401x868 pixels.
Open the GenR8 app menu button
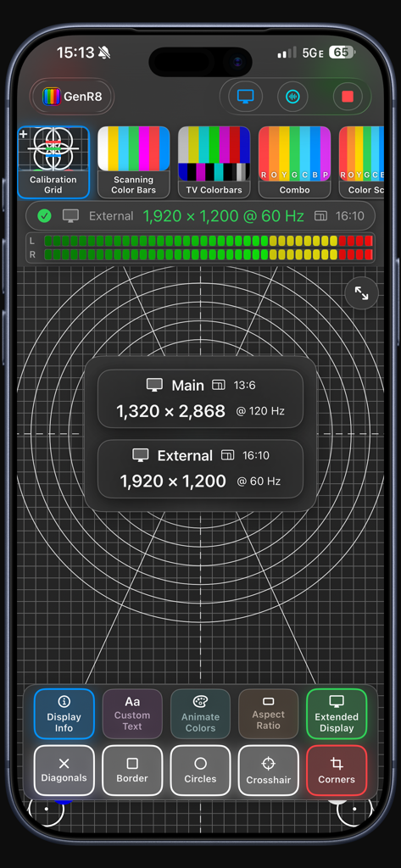(x=71, y=97)
